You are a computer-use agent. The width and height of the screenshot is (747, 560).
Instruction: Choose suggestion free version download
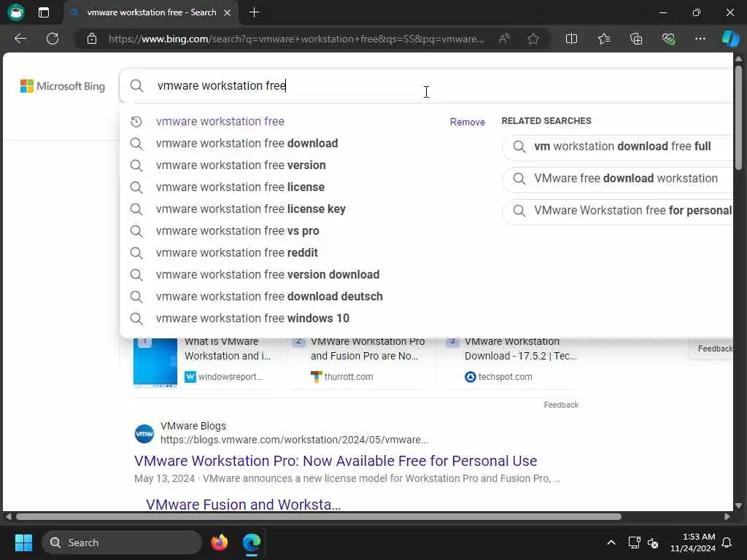click(268, 275)
